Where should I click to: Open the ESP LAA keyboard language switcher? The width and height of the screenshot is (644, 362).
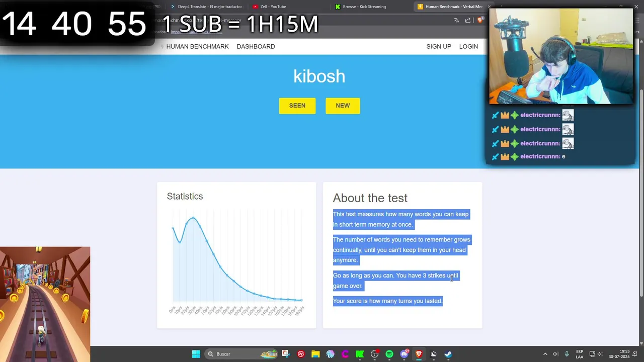[580, 354]
